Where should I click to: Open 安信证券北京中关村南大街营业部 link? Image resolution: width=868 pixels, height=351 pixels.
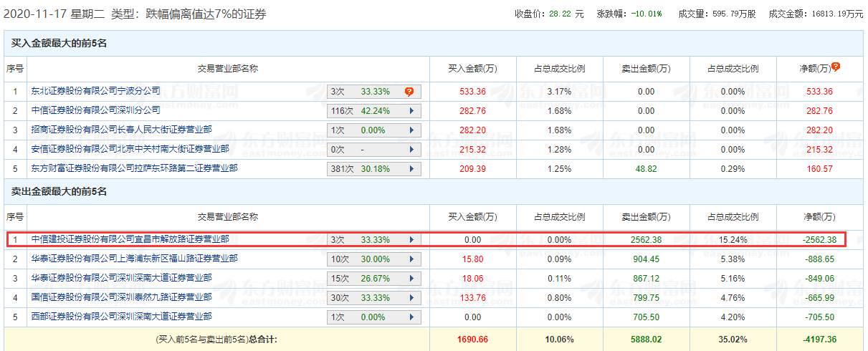click(x=130, y=149)
